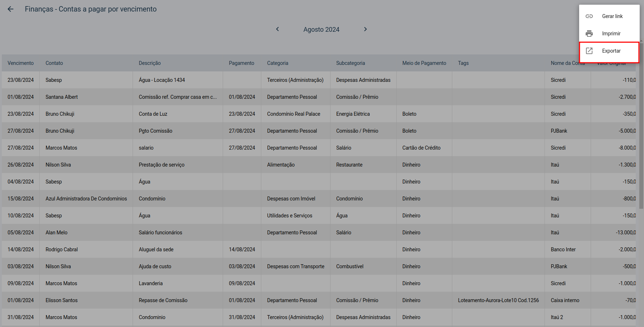Sort by the Pagamento column header
644x327 pixels.
[241, 63]
